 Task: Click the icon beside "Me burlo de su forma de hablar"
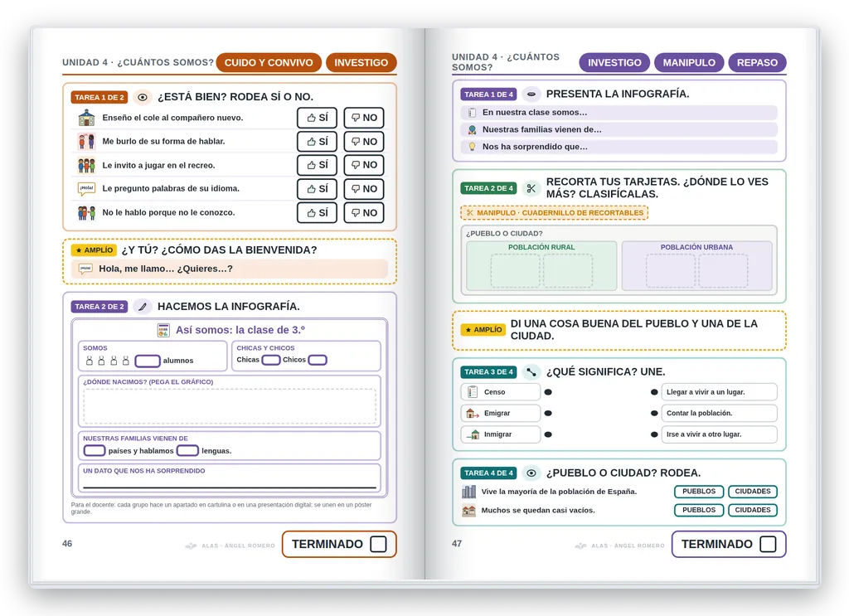point(86,141)
